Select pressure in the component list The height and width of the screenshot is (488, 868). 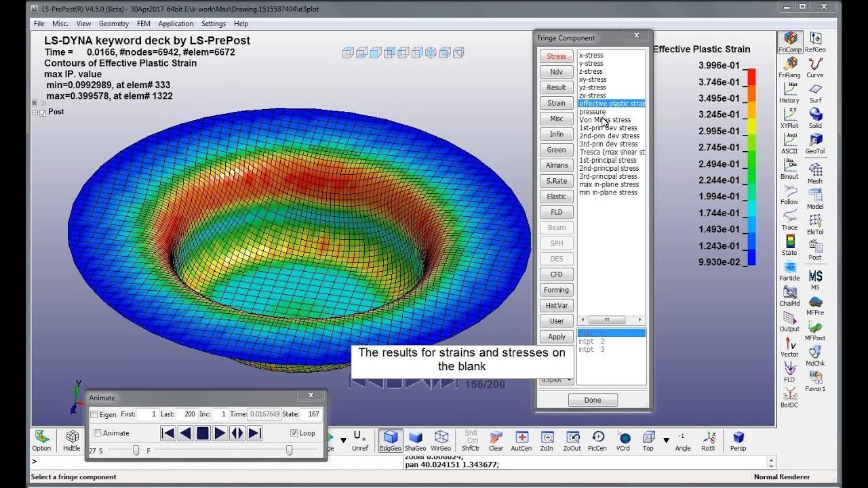(593, 112)
